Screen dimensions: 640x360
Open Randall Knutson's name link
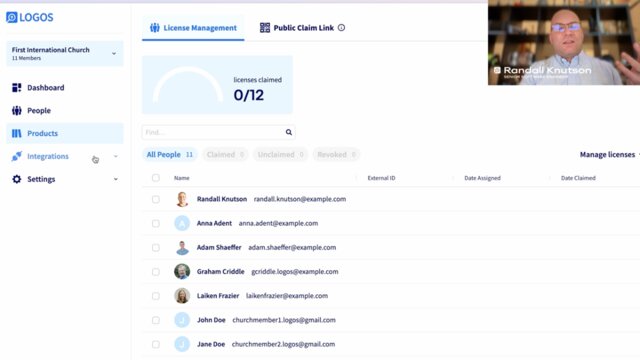[222, 199]
